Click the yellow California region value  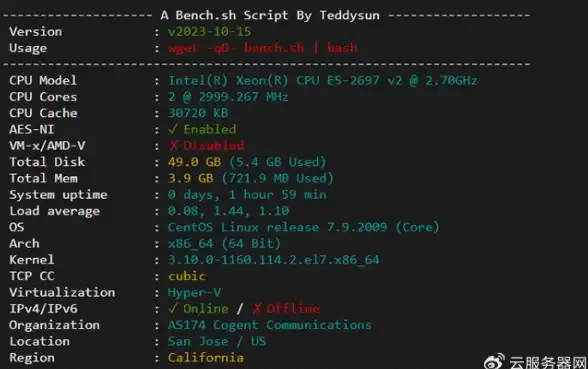[x=206, y=358]
